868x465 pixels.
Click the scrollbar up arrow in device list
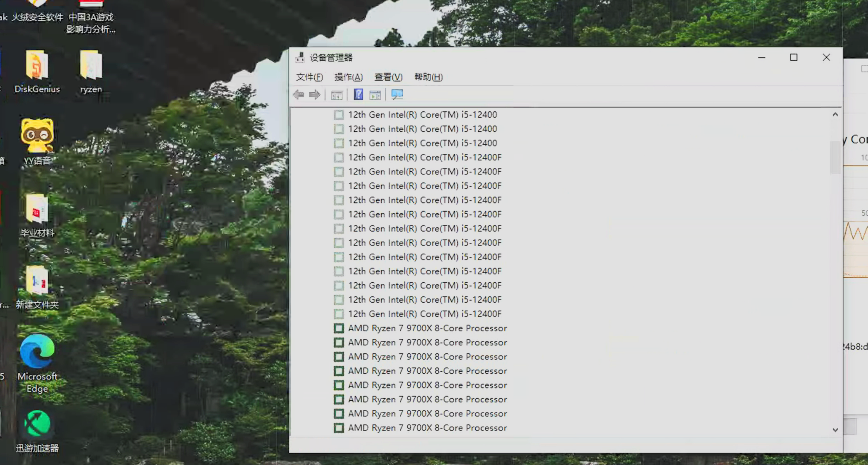click(835, 114)
